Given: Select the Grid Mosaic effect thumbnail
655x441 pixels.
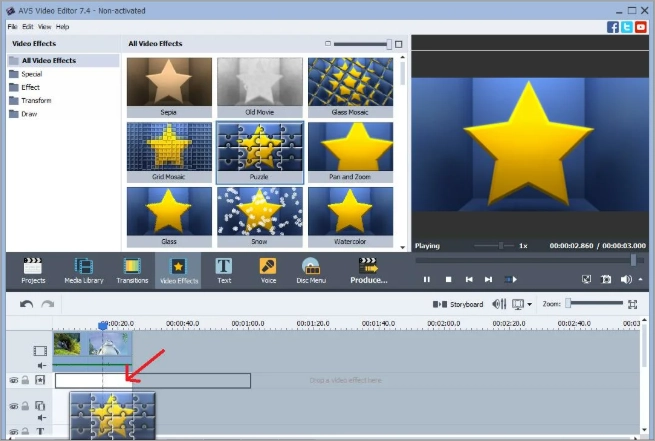Looking at the screenshot, I should [x=169, y=152].
